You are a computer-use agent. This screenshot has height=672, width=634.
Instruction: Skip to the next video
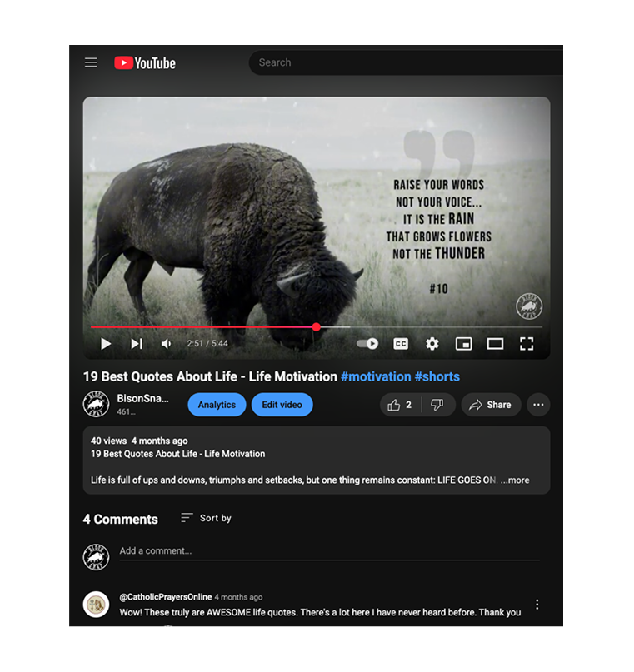(x=137, y=343)
